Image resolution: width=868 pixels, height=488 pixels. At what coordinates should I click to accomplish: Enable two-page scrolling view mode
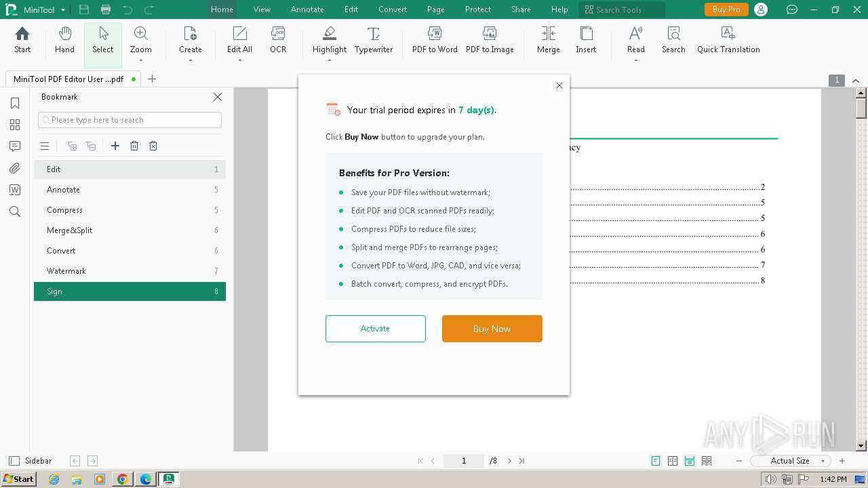click(707, 461)
